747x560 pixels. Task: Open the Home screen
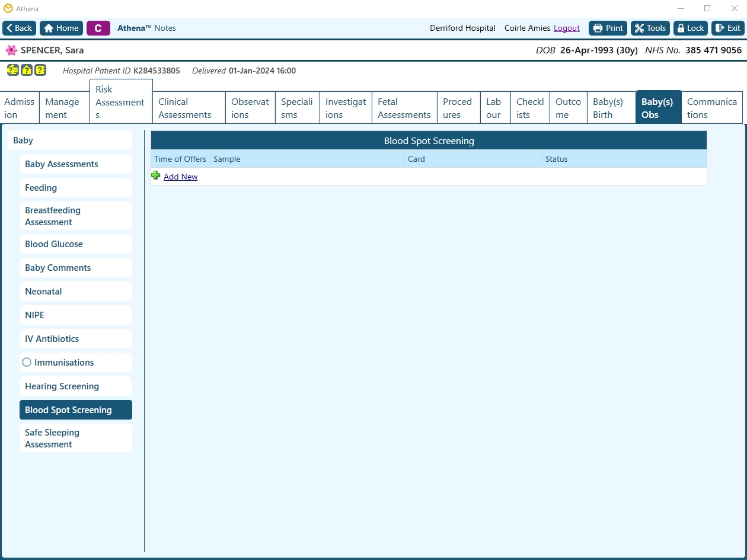tap(61, 28)
